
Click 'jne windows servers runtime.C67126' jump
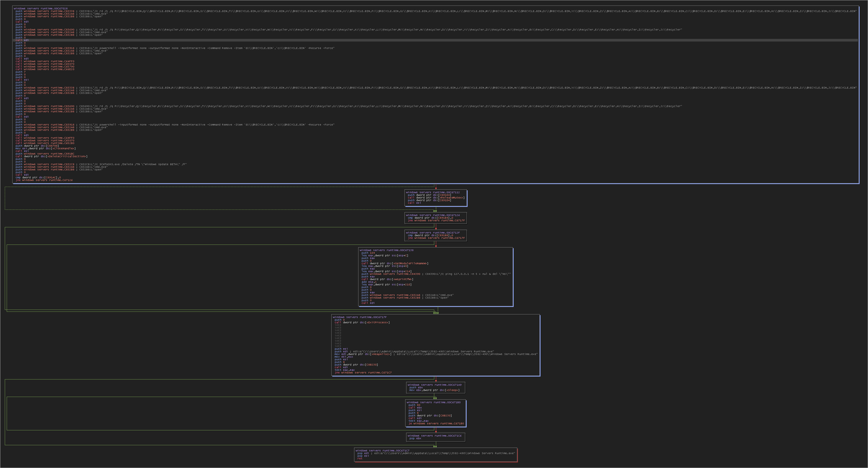44,180
